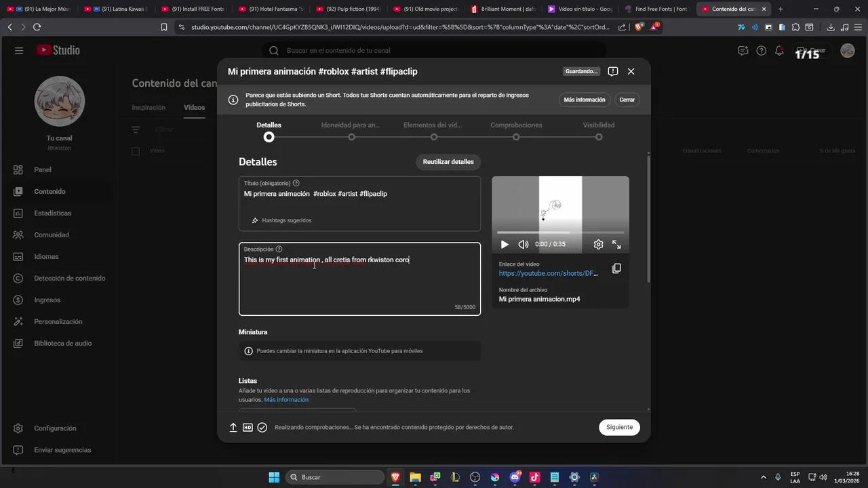Click Hashtags sugeridos sparkle option
868x488 pixels.
[281, 220]
